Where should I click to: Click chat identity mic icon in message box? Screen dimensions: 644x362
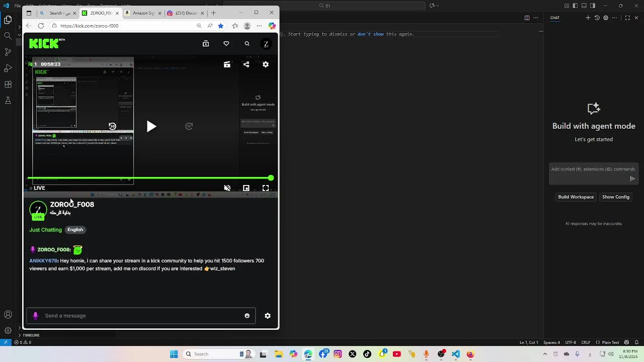[35, 316]
